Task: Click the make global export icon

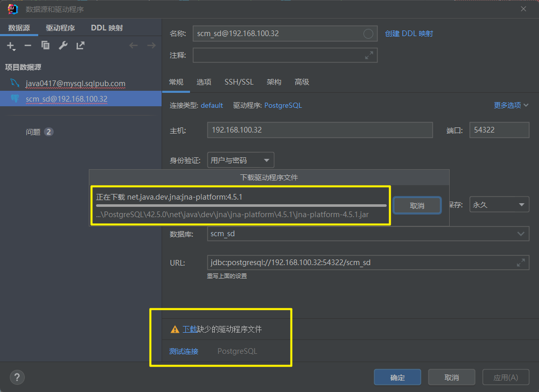Action: tap(81, 46)
